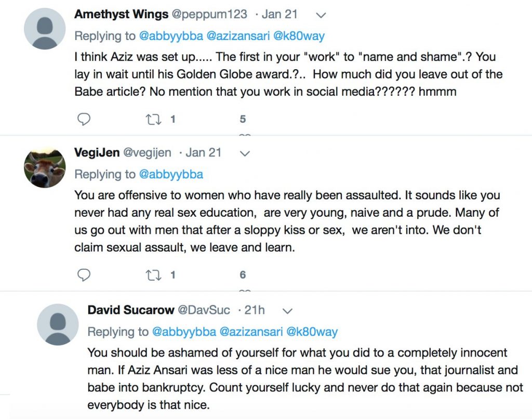Visit the VegiJen profile name link
This screenshot has width=532, height=419.
point(96,153)
